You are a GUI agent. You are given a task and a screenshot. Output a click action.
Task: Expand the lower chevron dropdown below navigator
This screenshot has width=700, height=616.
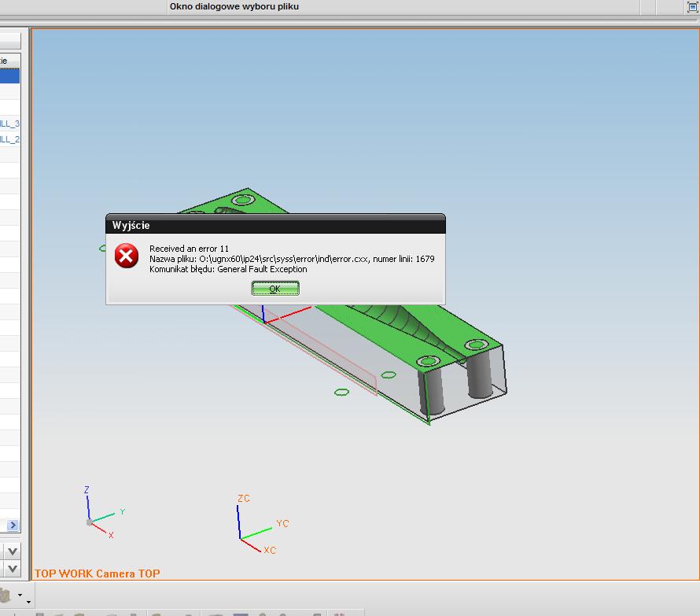click(13, 569)
